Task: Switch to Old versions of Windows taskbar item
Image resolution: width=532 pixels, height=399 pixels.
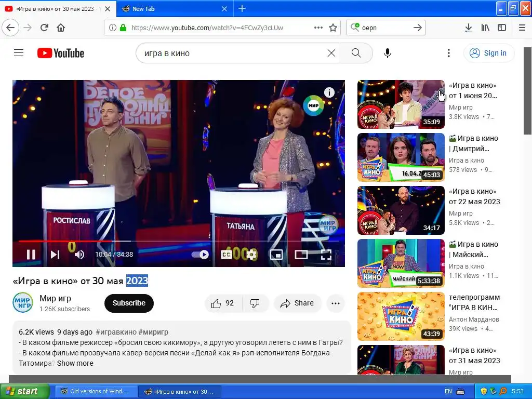Action: pyautogui.click(x=96, y=392)
